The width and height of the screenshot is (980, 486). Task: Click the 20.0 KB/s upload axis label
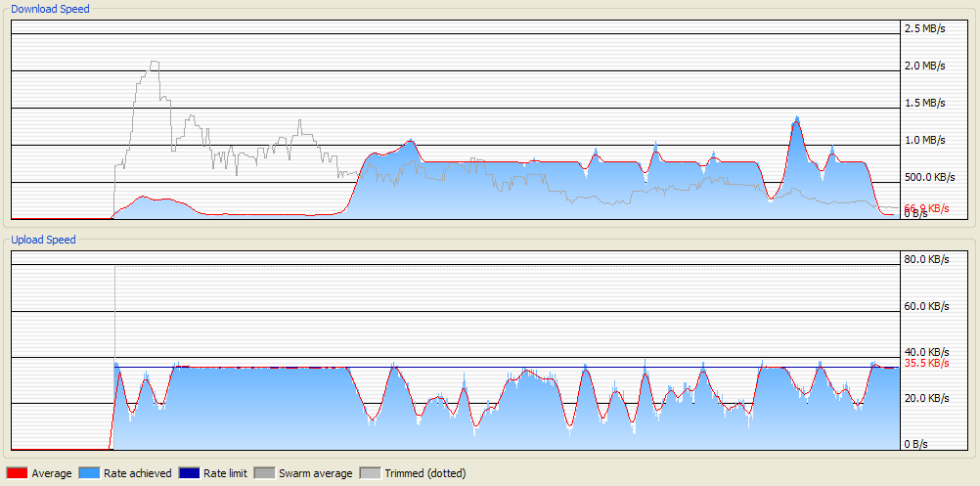pyautogui.click(x=925, y=398)
